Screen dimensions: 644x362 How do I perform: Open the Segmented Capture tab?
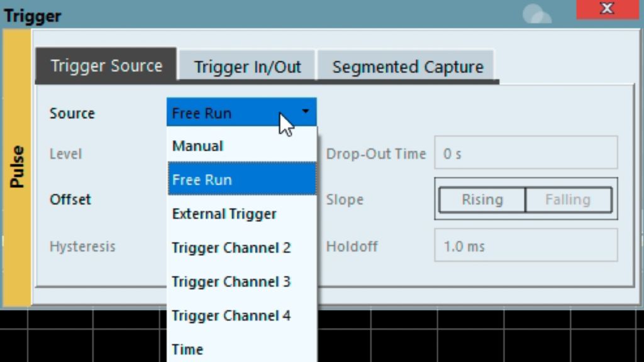tap(408, 67)
